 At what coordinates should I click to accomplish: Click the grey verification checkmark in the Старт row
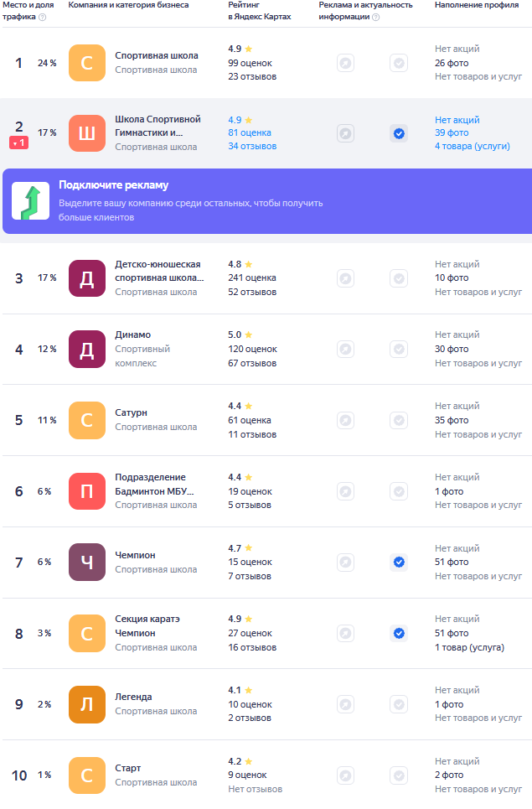click(x=399, y=775)
